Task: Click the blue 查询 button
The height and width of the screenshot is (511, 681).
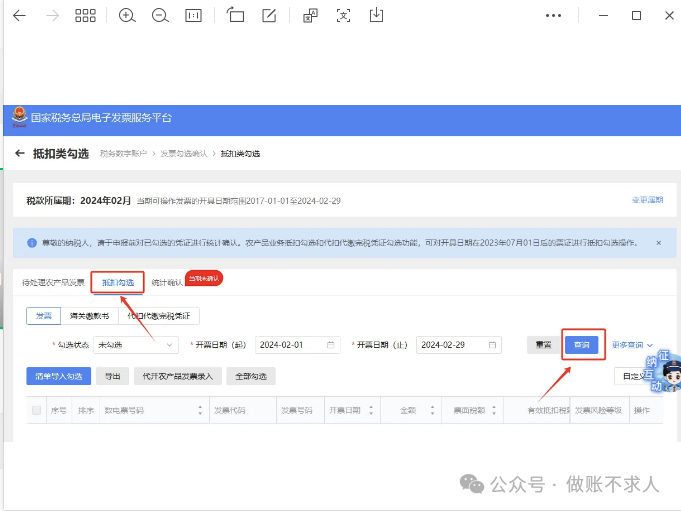Action: pos(582,345)
